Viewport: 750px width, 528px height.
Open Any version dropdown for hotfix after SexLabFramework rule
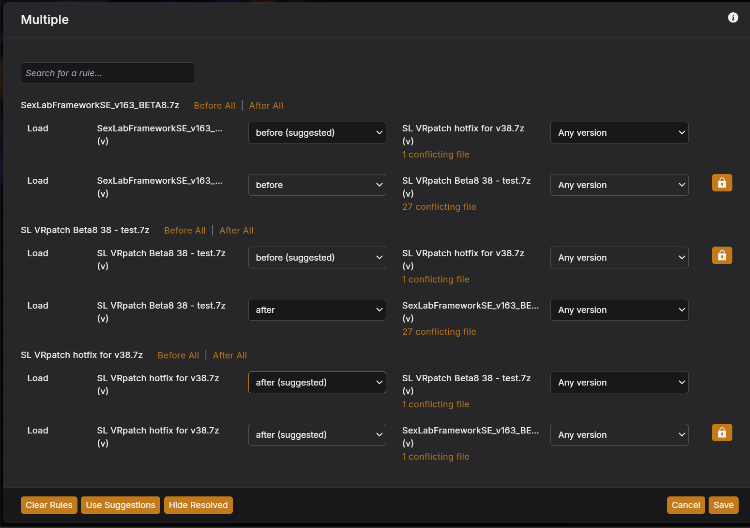619,435
